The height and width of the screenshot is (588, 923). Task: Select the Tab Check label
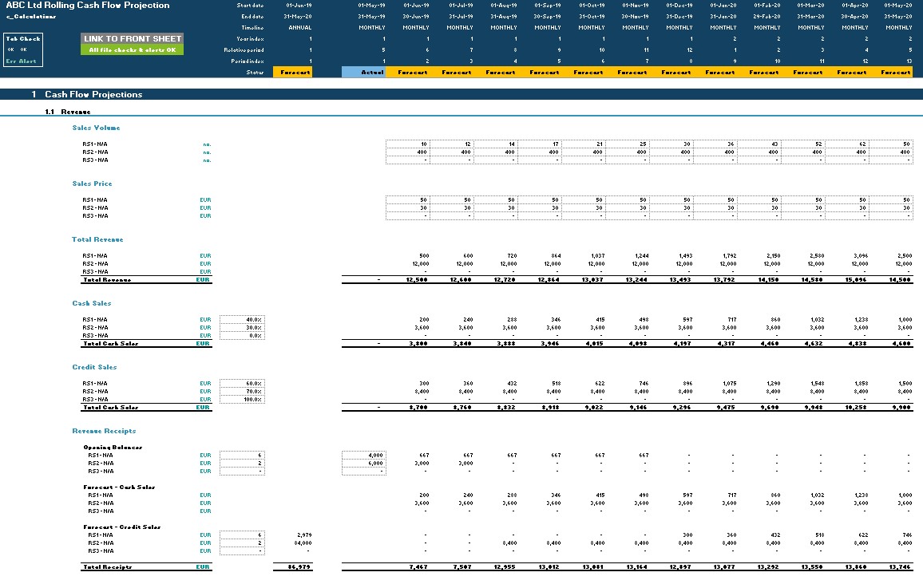(x=23, y=39)
